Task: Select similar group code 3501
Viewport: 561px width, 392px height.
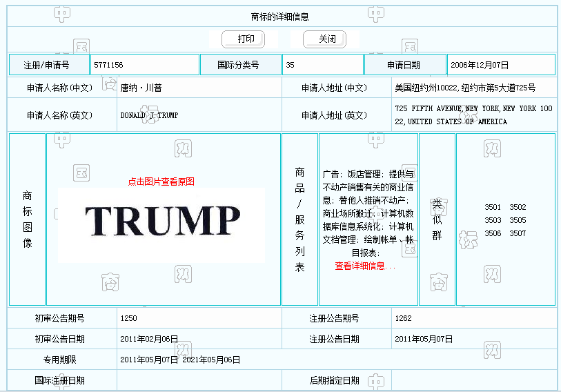Action: point(493,207)
